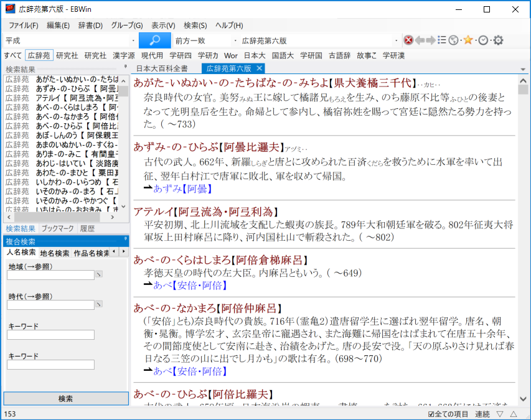The width and height of the screenshot is (531, 420).
Task: Follow the あずみ【阿曇】 cross-reference link
Action: coord(182,189)
